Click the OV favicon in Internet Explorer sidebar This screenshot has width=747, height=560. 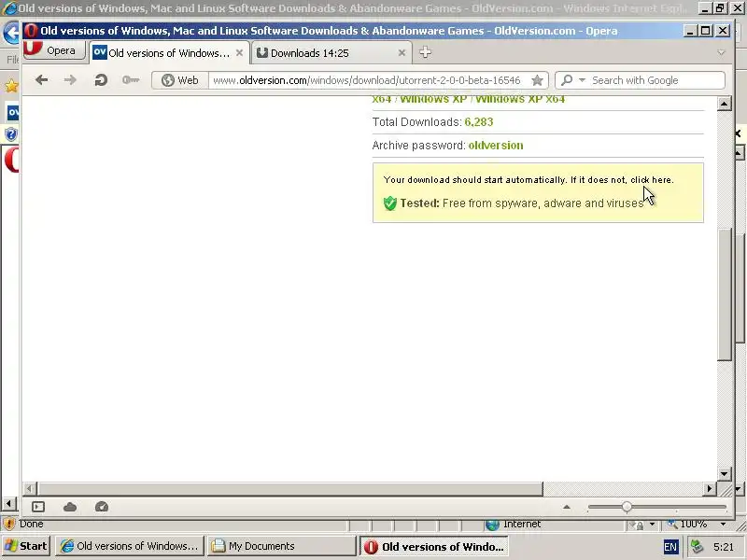[x=13, y=112]
